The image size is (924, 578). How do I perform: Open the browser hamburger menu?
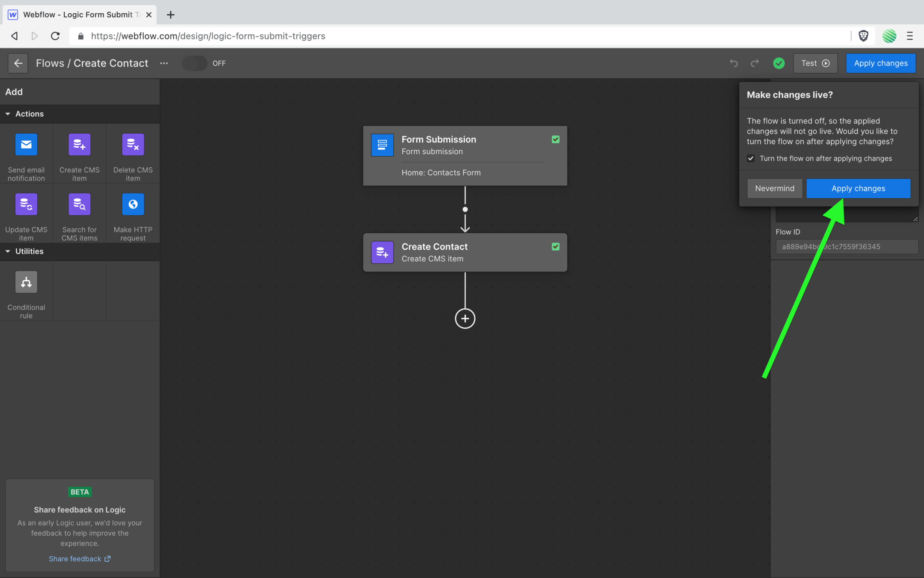tap(910, 36)
